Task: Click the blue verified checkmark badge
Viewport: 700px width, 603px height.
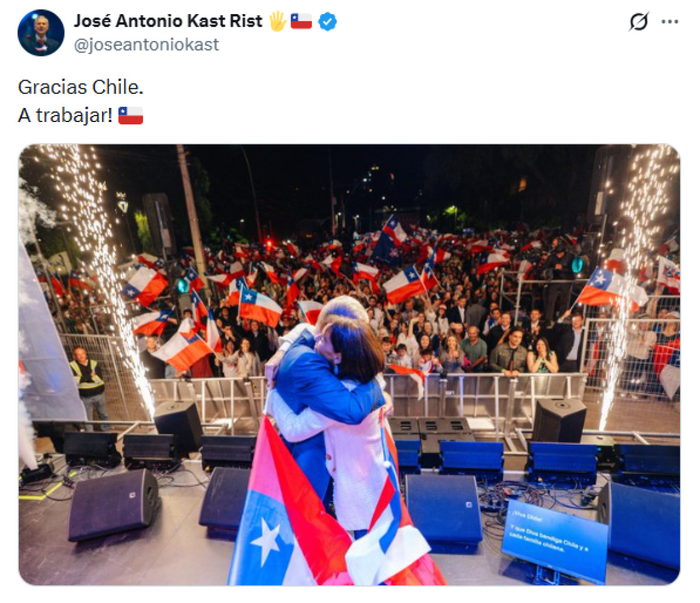Action: 328,22
